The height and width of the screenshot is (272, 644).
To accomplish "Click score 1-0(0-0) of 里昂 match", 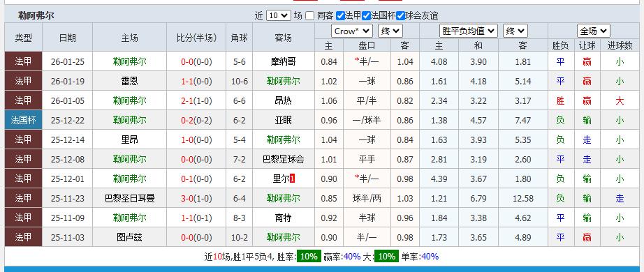I will [196, 140].
